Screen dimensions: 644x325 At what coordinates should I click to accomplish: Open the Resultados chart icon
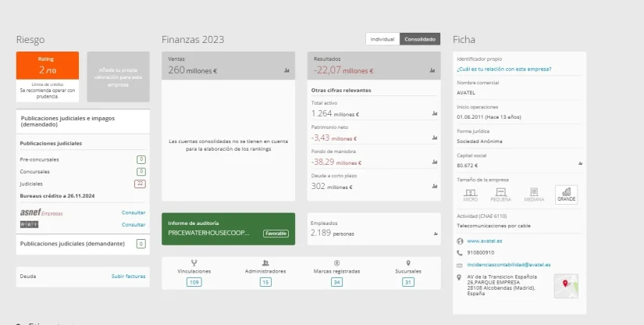[x=431, y=70]
